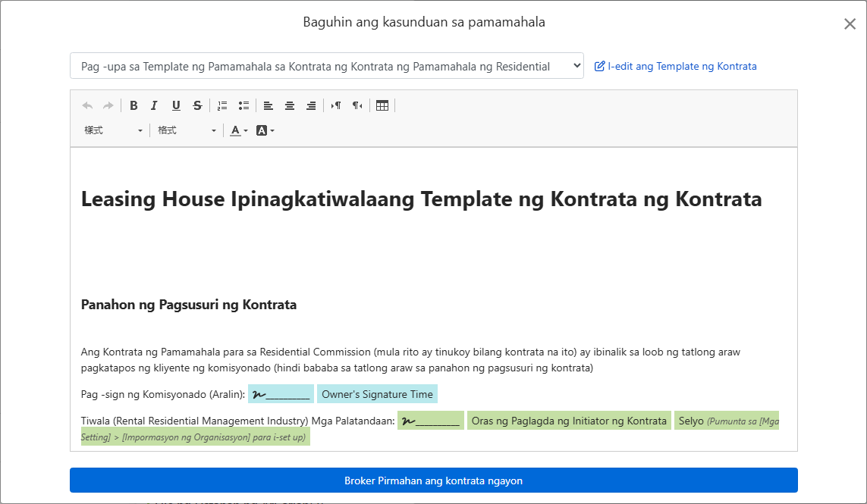Screen dimensions: 867x504
Task: Select the Owner's Signature Time field
Action: tap(377, 394)
